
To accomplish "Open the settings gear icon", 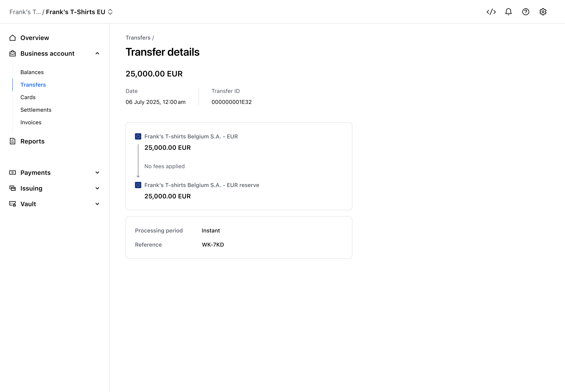I will [543, 12].
